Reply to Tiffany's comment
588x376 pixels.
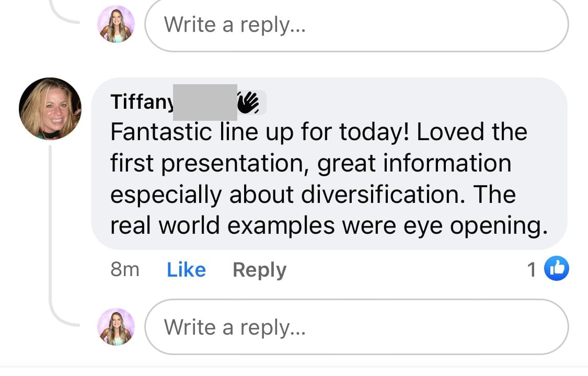[259, 270]
